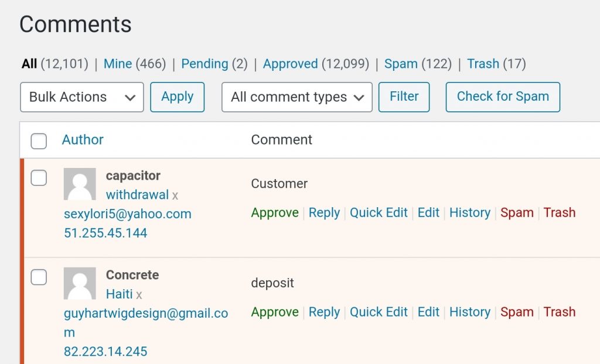Open the IP address 82.223.14.245 link
Screen dimensions: 600x364
pos(105,352)
